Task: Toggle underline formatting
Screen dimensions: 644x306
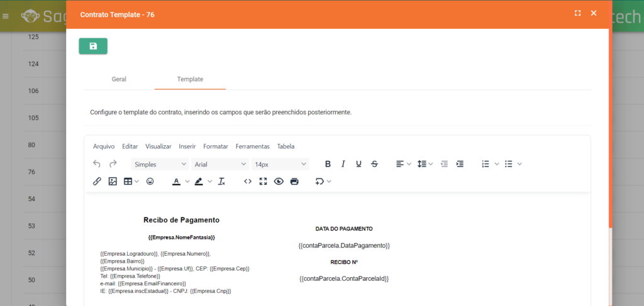Action: [x=358, y=164]
